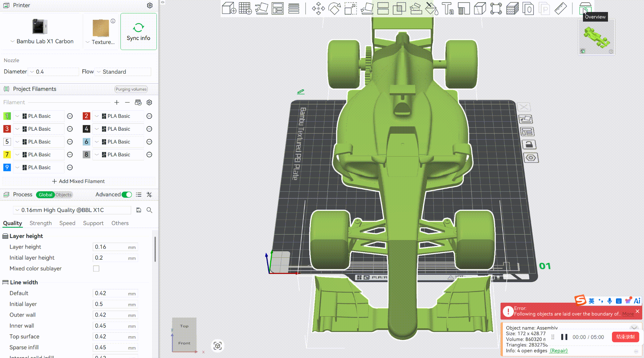Select the Seam painting cube tool
Viewport: 644px width, 358px height.
pos(480,8)
